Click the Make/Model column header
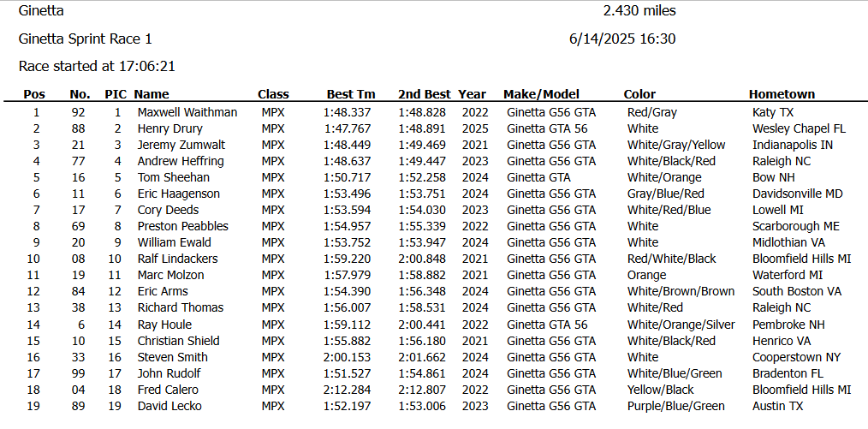The width and height of the screenshot is (868, 429). (x=541, y=94)
